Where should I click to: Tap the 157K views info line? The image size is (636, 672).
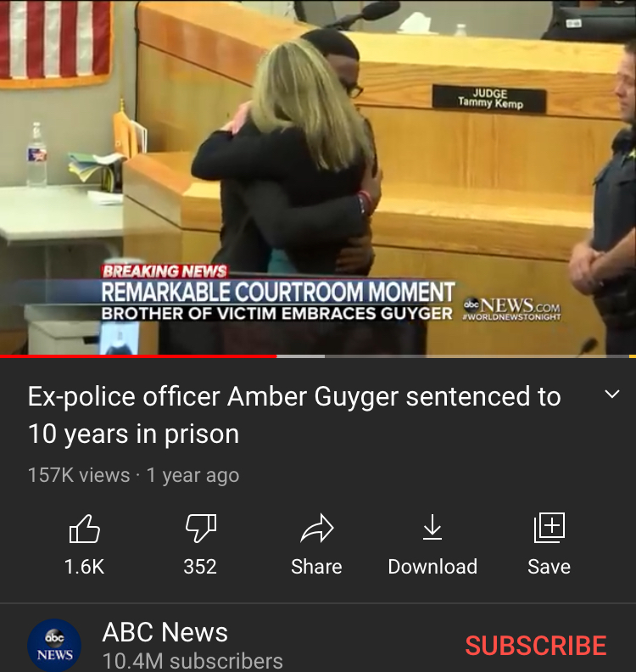pos(134,475)
